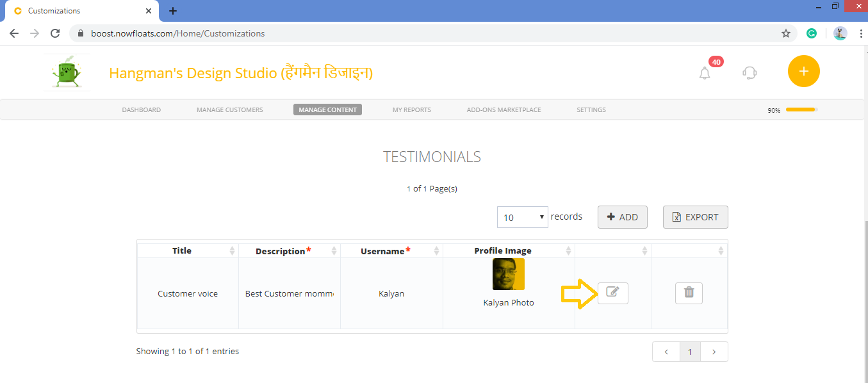Image resolution: width=868 pixels, height=383 pixels.
Task: Click the ADD testimonial button
Action: coord(622,217)
